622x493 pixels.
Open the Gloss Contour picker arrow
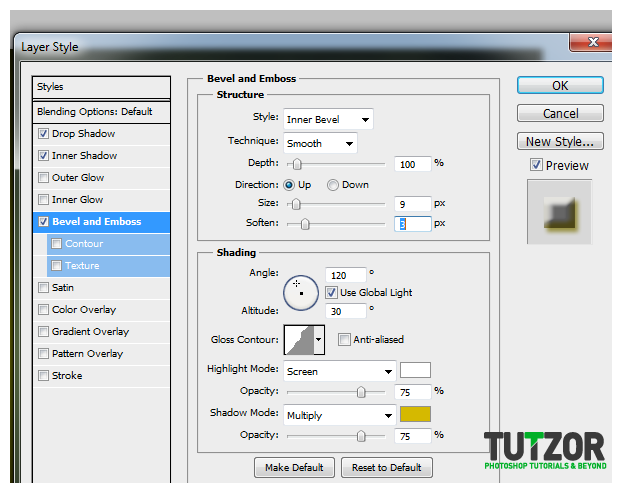[x=319, y=340]
